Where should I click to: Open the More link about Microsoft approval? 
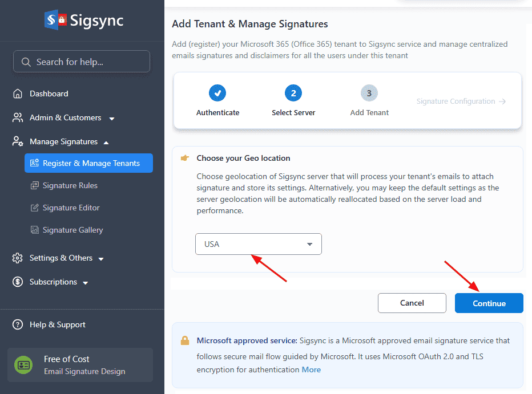[311, 369]
